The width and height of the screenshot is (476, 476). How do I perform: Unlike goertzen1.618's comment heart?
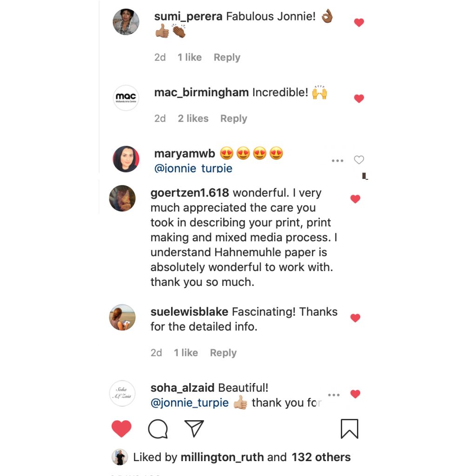pyautogui.click(x=355, y=199)
